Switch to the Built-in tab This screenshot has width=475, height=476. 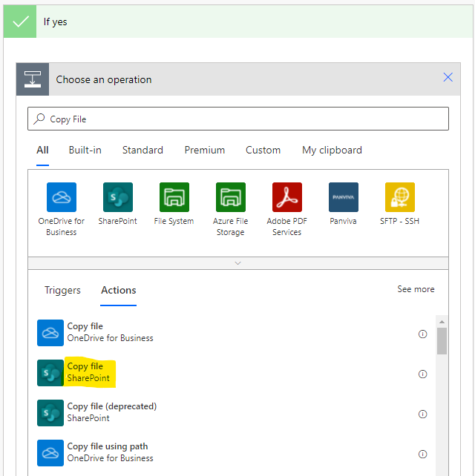point(85,151)
